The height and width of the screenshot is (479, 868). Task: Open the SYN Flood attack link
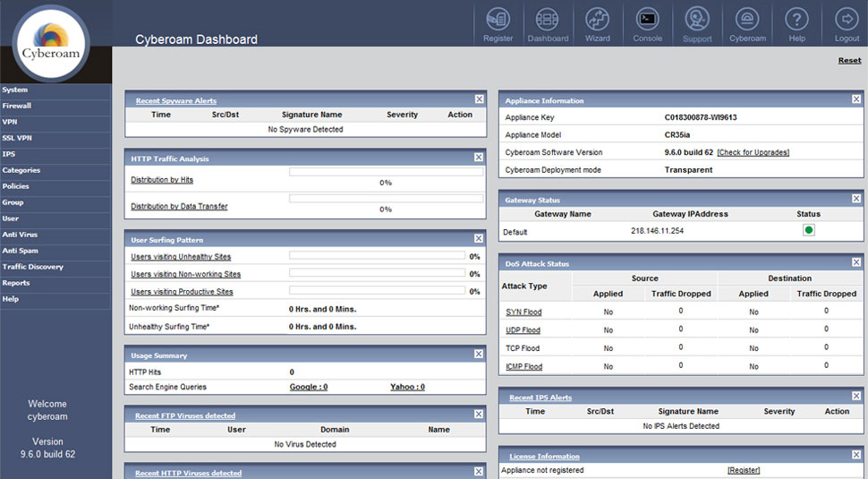(x=523, y=312)
